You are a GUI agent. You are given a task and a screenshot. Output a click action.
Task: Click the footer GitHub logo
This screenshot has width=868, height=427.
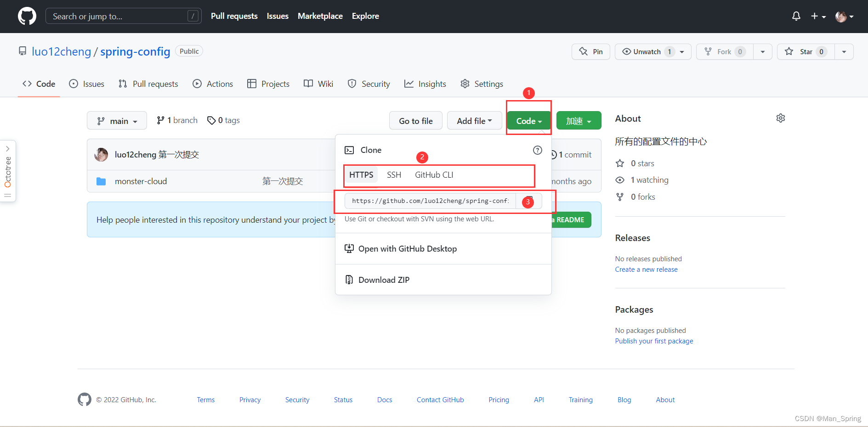[x=85, y=399]
